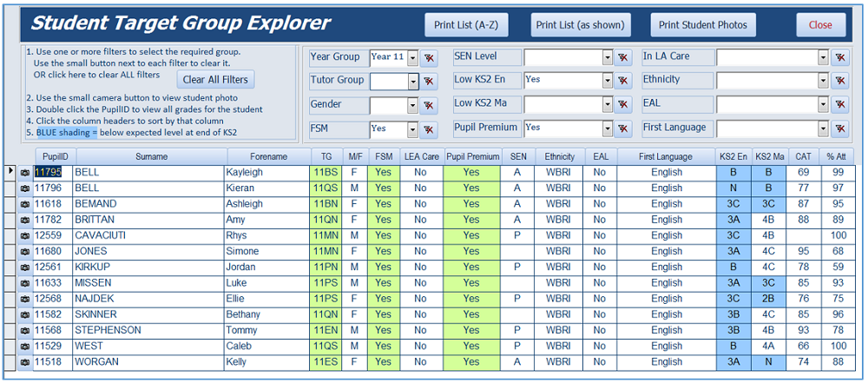Image resolution: width=868 pixels, height=383 pixels.
Task: Clear the SEN Level filter
Action: pos(622,57)
